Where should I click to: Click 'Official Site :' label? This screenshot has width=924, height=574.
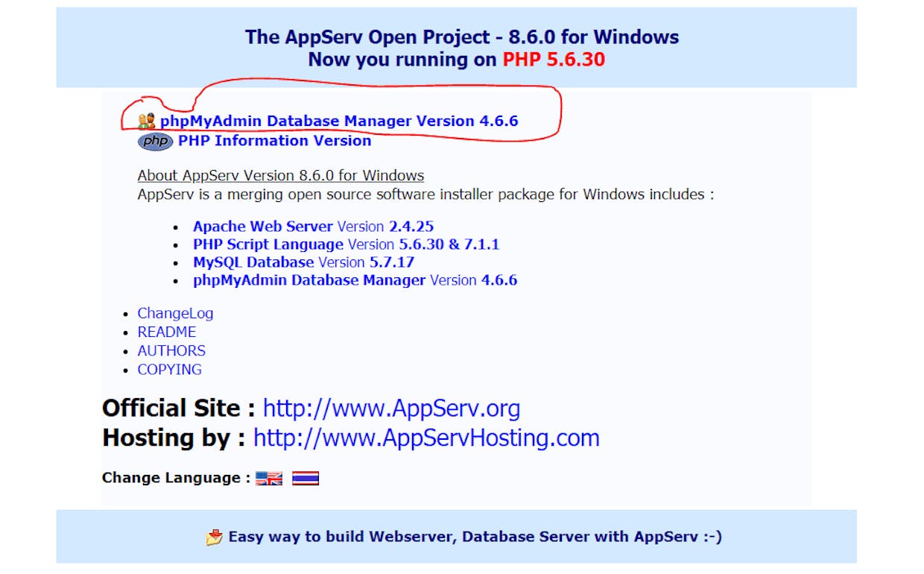[x=179, y=409]
